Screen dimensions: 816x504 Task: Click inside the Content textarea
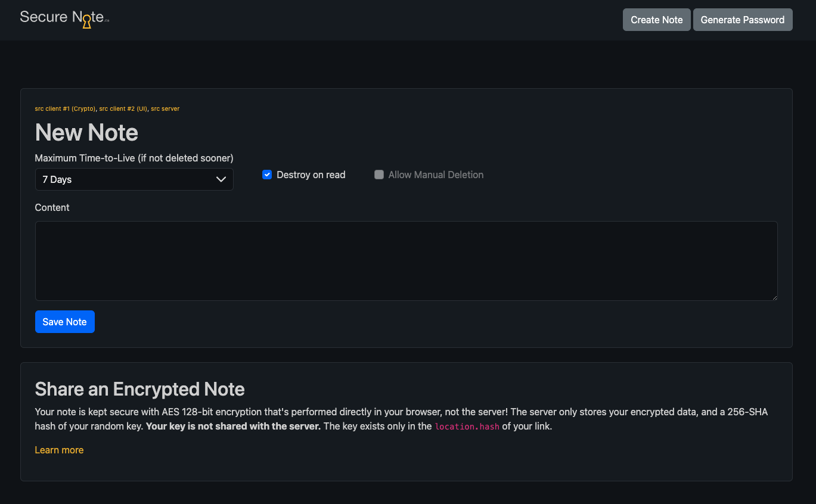click(x=406, y=261)
